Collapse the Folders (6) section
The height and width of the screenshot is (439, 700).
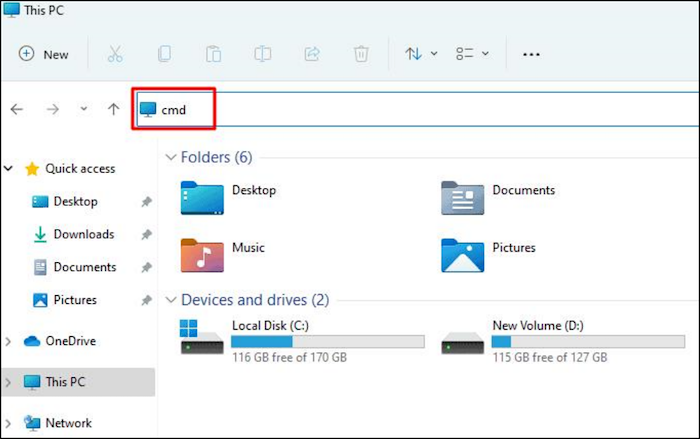tap(170, 157)
